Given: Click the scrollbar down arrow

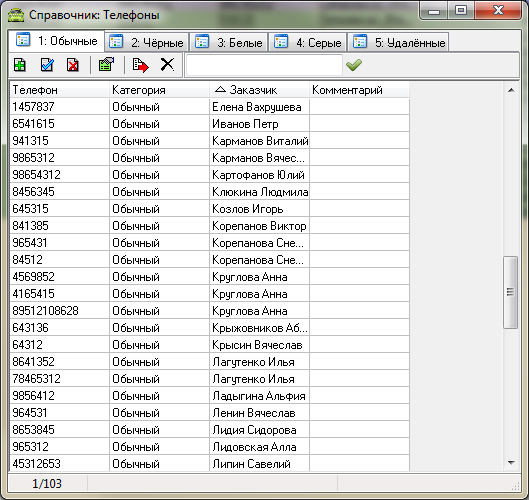Looking at the screenshot, I should click(x=511, y=462).
